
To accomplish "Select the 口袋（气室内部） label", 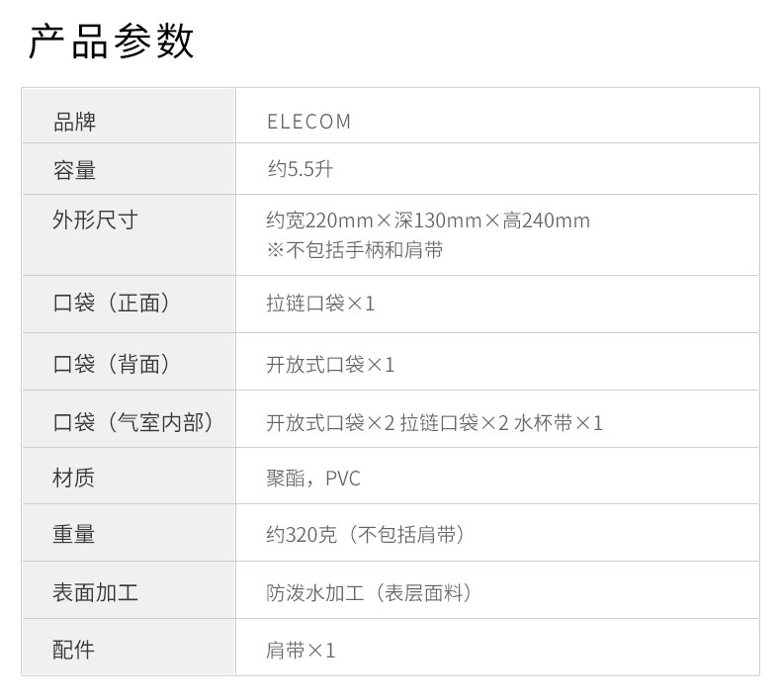I will tap(132, 422).
